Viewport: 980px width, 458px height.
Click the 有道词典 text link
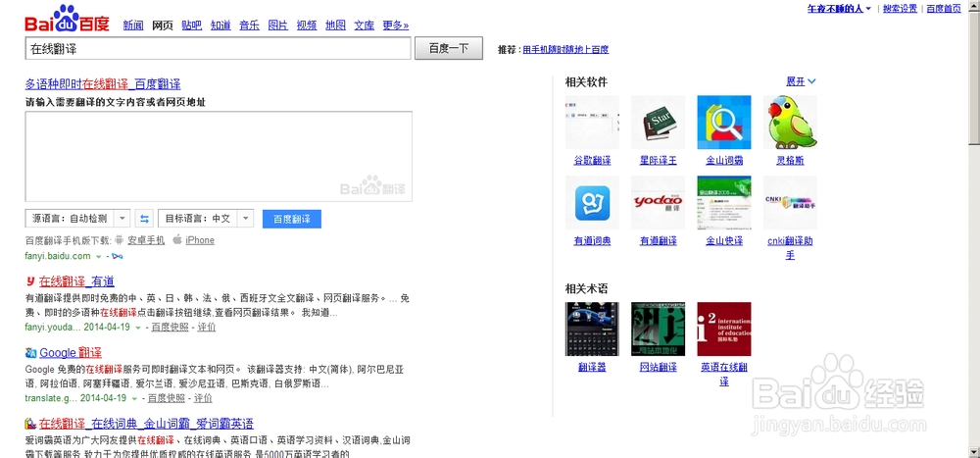pyautogui.click(x=592, y=241)
